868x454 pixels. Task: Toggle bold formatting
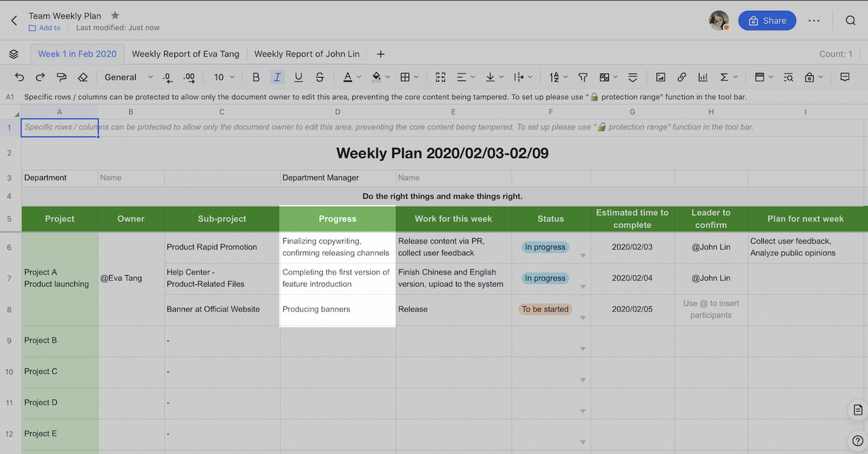tap(256, 77)
